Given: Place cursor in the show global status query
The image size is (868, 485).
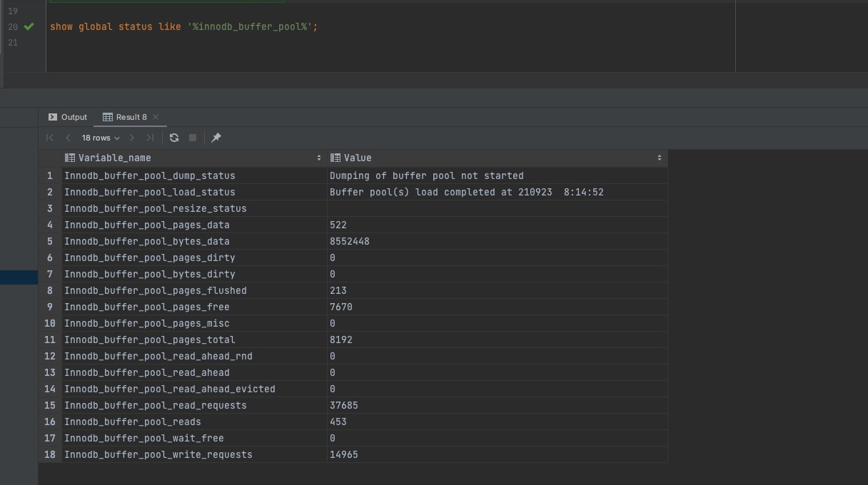Looking at the screenshot, I should point(183,26).
